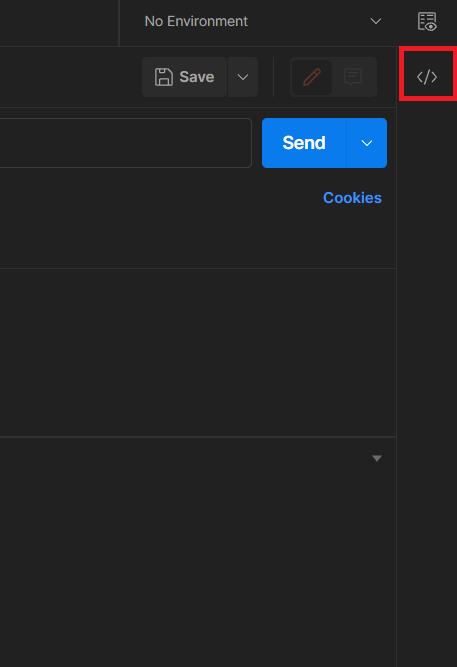
Task: Click the empty right sidebar strip below code icon
Action: click(427, 383)
